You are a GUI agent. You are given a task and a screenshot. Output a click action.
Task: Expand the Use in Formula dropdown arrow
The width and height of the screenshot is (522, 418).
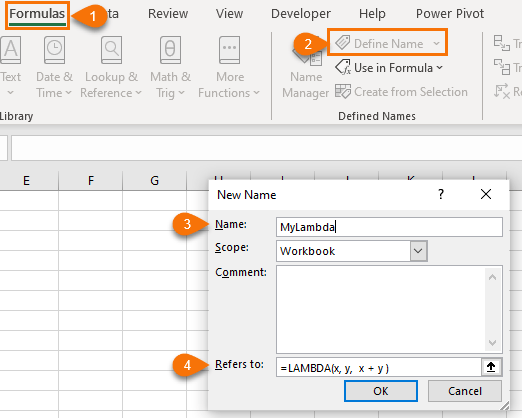click(x=440, y=68)
